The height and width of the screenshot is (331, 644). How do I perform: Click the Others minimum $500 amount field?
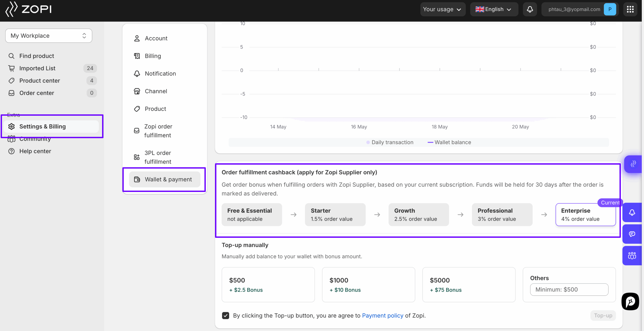click(x=569, y=290)
